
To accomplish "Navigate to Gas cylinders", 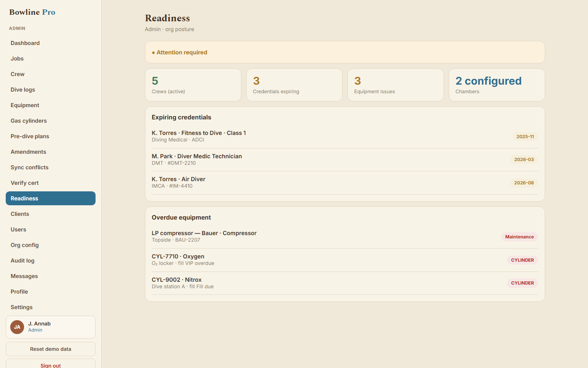I will pyautogui.click(x=51, y=121).
